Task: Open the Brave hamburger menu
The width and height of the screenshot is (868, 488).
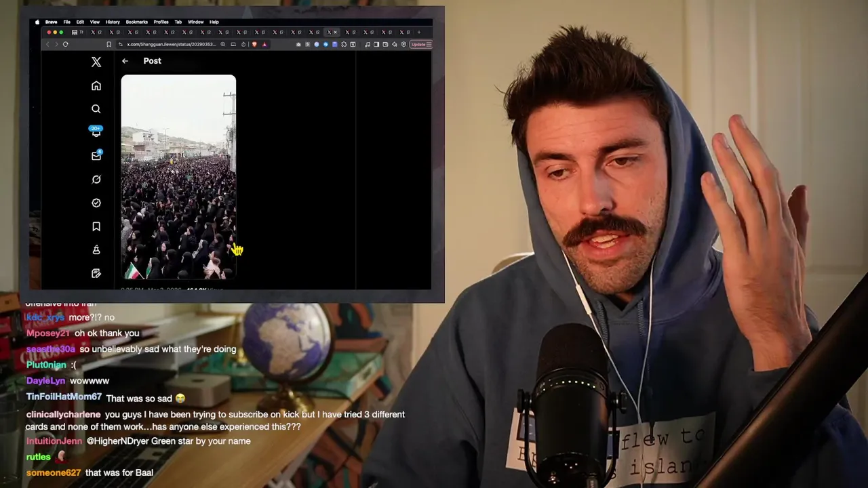Action: pyautogui.click(x=429, y=44)
